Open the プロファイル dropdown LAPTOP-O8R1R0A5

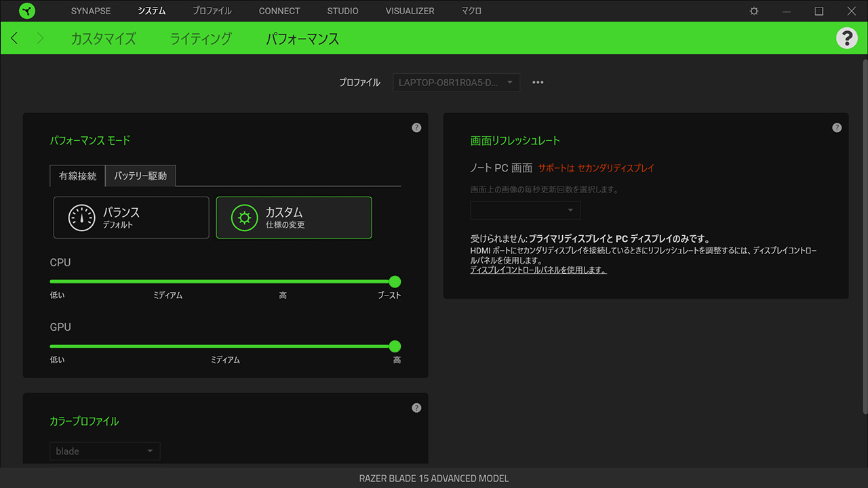tap(456, 83)
